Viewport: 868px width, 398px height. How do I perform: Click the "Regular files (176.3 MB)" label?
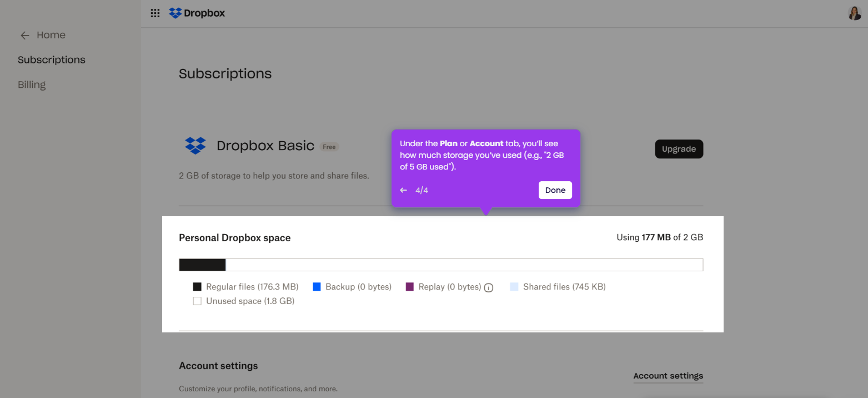pos(252,287)
